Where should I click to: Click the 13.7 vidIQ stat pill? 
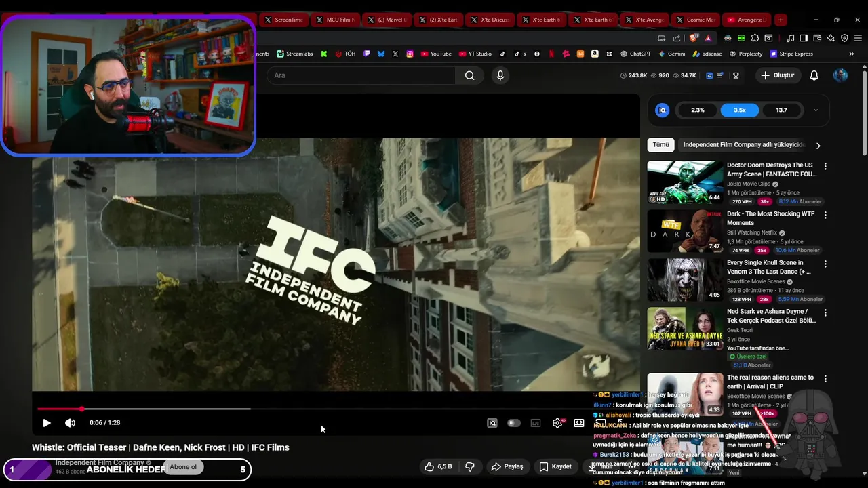[x=781, y=110]
